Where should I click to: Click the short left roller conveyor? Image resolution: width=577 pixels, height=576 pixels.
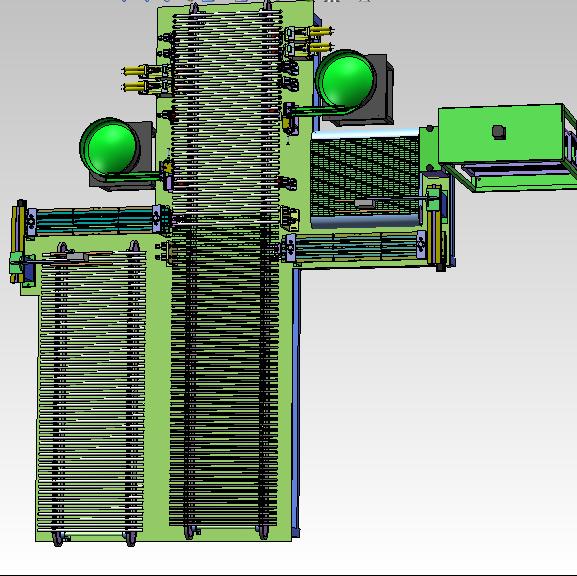tap(91, 394)
